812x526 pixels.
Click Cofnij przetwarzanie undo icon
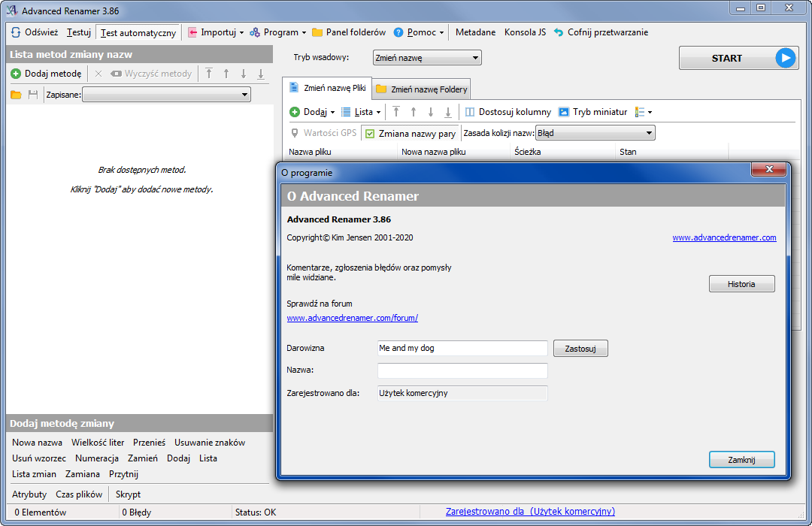(x=558, y=32)
